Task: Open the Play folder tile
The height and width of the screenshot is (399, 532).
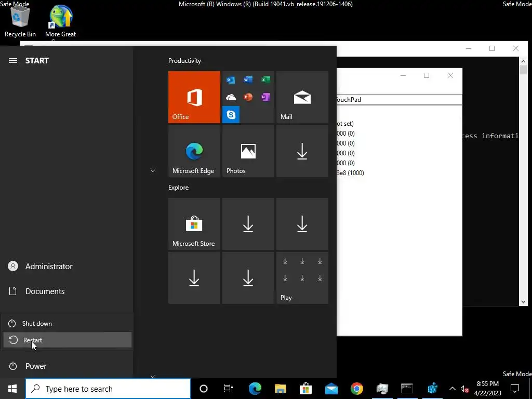Action: coord(302,278)
